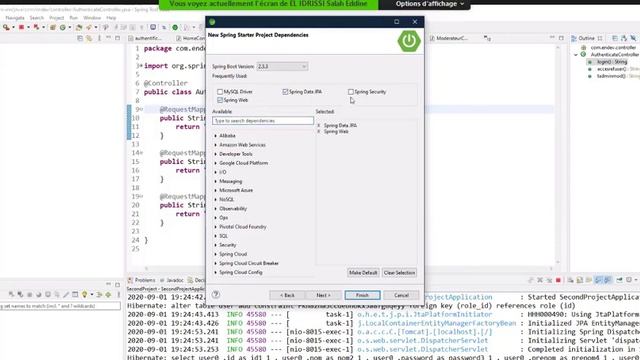Click the Next button
Viewport: 640px width, 360px height.
tap(323, 295)
